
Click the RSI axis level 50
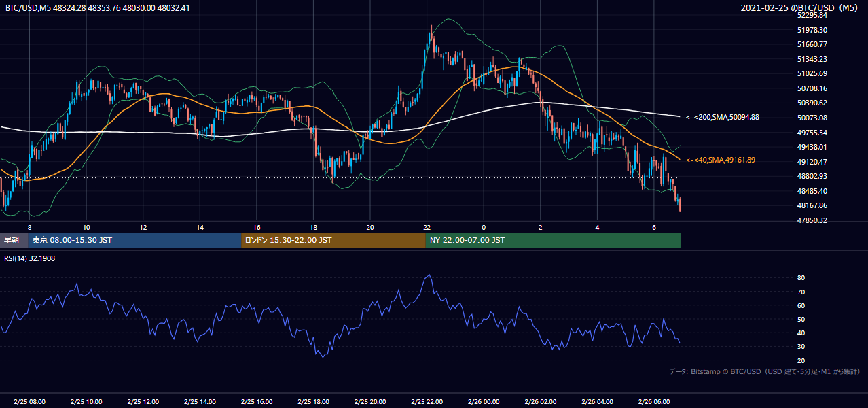point(801,319)
